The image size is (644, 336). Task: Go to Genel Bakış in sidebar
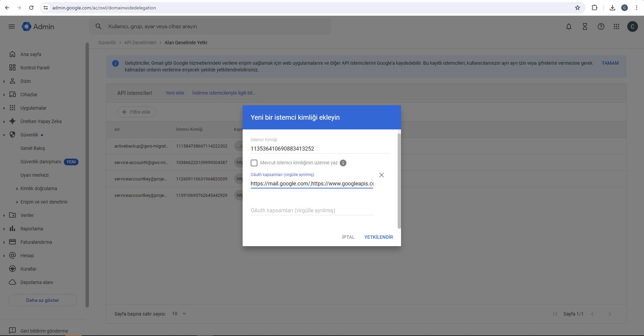click(33, 148)
